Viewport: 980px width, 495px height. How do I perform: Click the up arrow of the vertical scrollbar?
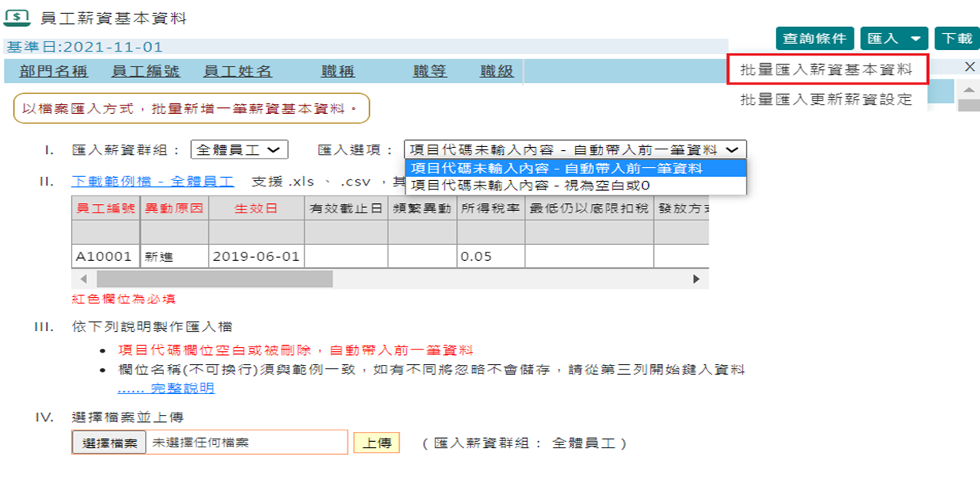coord(970,91)
